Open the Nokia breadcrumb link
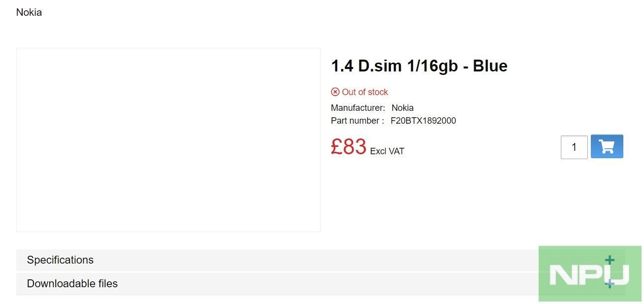Viewport: 644px width, 304px height. [29, 12]
